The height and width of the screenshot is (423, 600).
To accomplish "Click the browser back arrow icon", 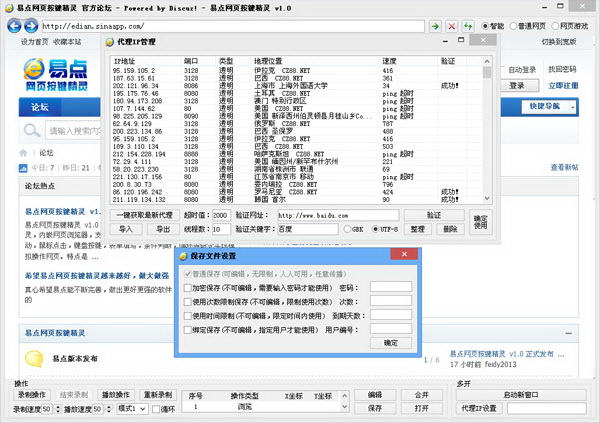I will point(14,26).
